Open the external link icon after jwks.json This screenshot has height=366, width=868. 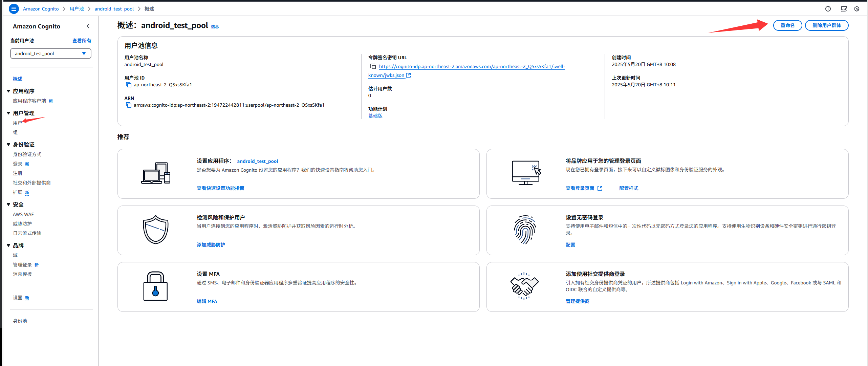[x=408, y=75]
